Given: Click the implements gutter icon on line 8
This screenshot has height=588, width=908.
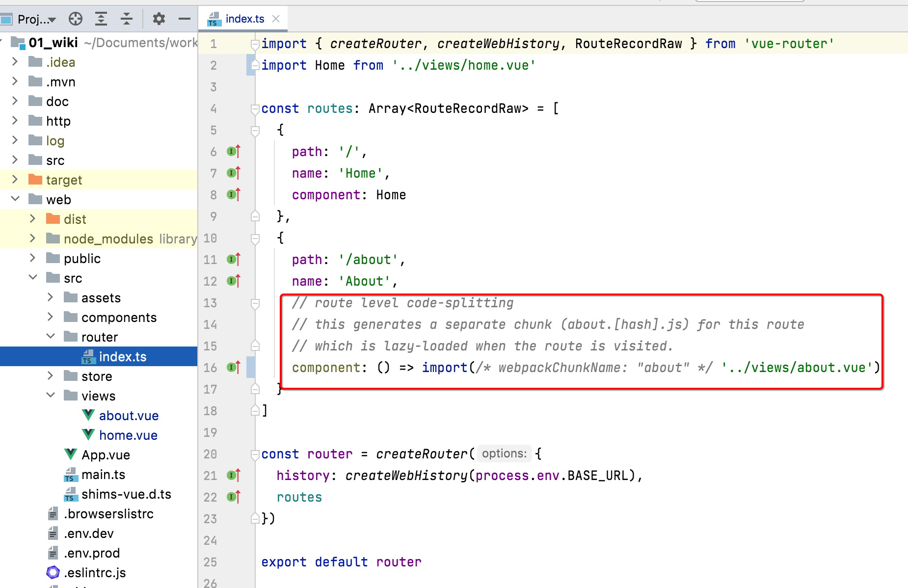Looking at the screenshot, I should pyautogui.click(x=234, y=195).
